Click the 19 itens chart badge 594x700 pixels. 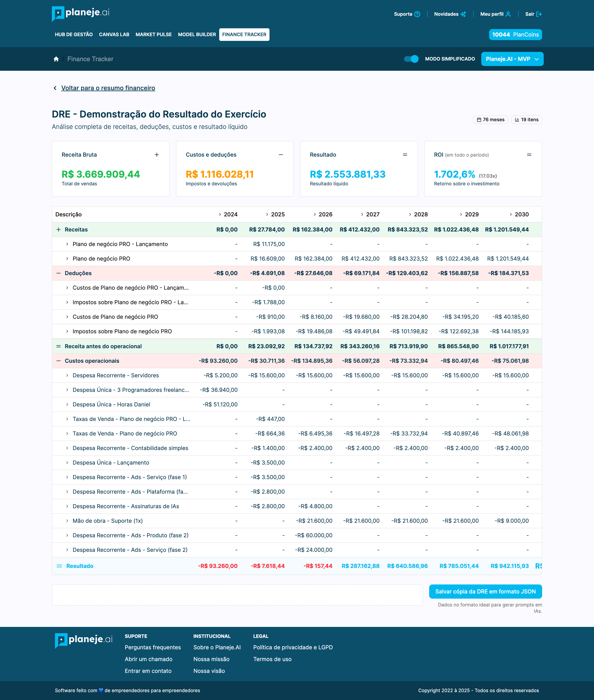(x=526, y=120)
